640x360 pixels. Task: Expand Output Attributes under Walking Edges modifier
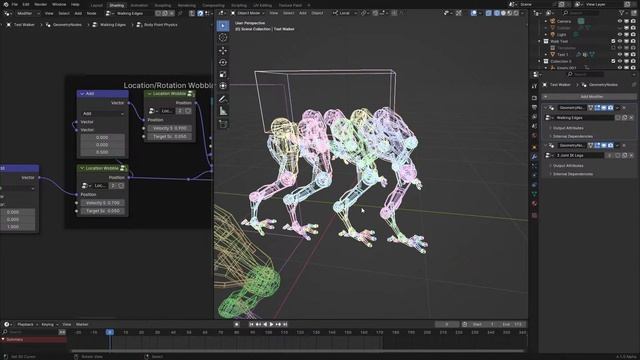568,128
